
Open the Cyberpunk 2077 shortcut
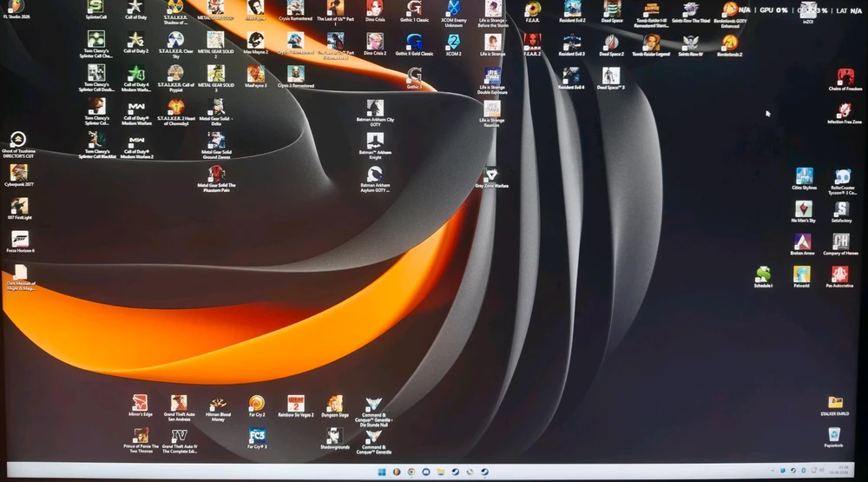(x=19, y=175)
